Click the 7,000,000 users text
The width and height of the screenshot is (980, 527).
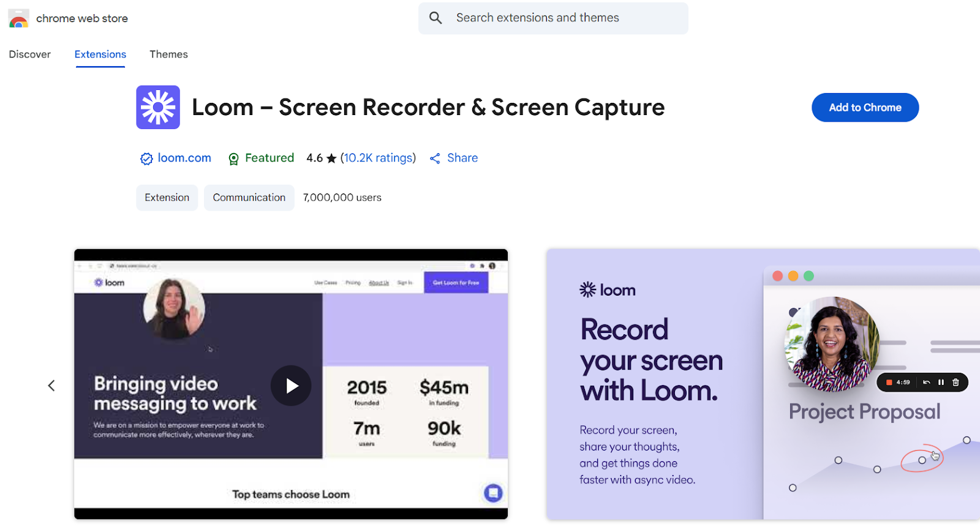[342, 198]
